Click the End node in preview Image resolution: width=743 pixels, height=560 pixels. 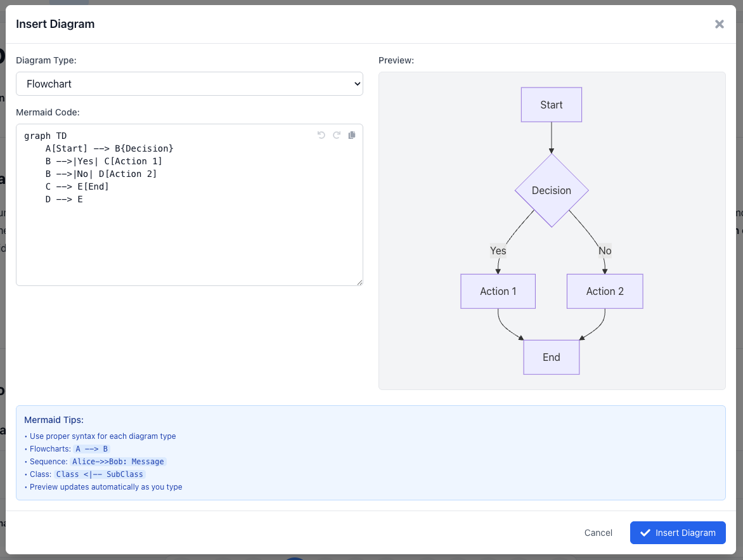(551, 357)
